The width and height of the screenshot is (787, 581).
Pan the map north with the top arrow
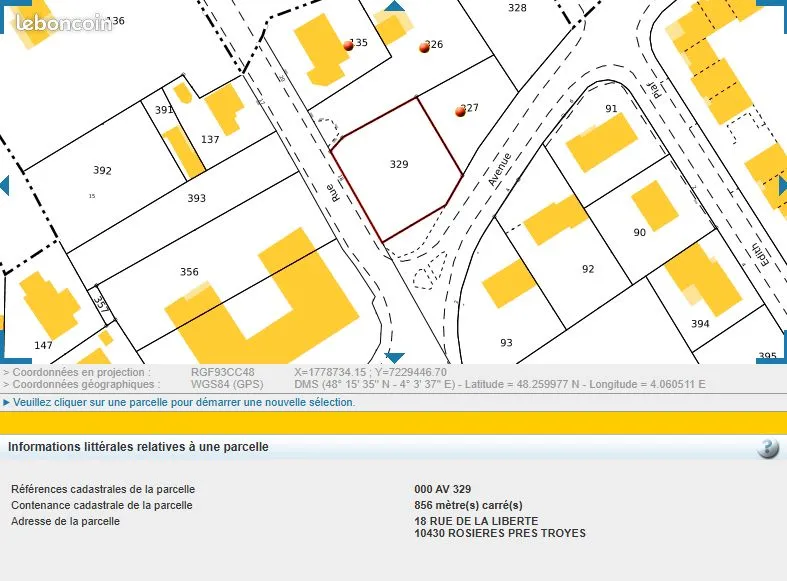(395, 6)
